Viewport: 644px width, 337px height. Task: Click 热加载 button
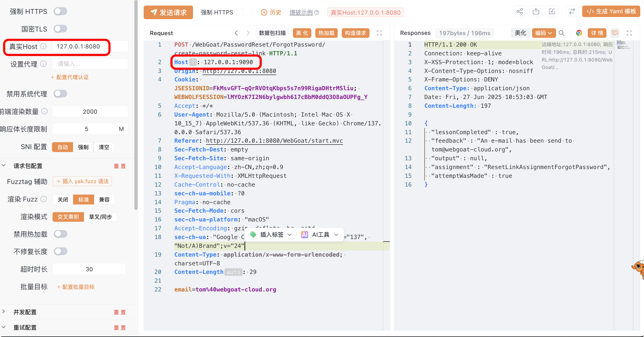327,33
